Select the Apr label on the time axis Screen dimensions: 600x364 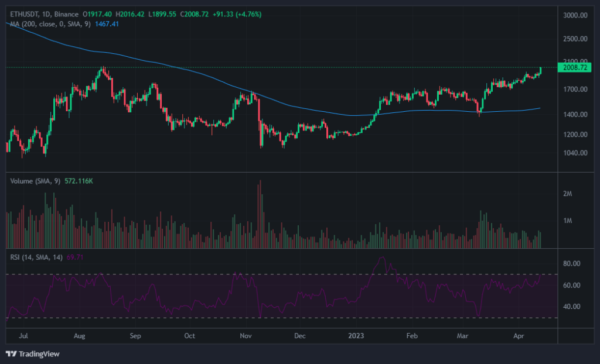tap(518, 336)
